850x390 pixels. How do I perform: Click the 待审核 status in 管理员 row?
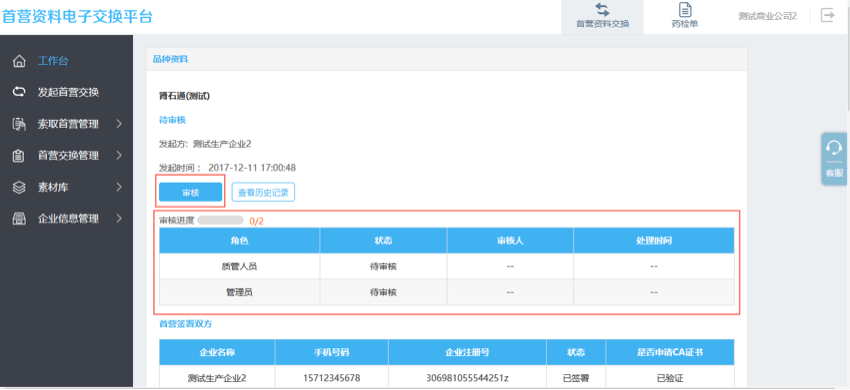pos(383,292)
